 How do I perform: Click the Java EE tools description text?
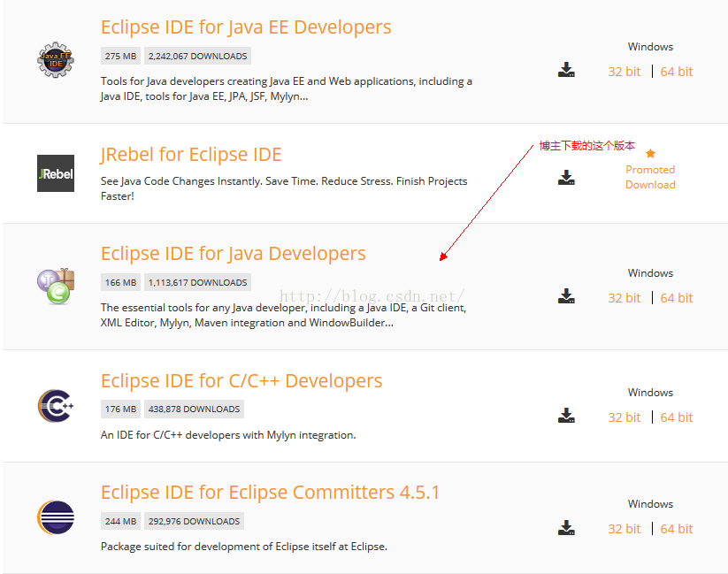pos(287,88)
